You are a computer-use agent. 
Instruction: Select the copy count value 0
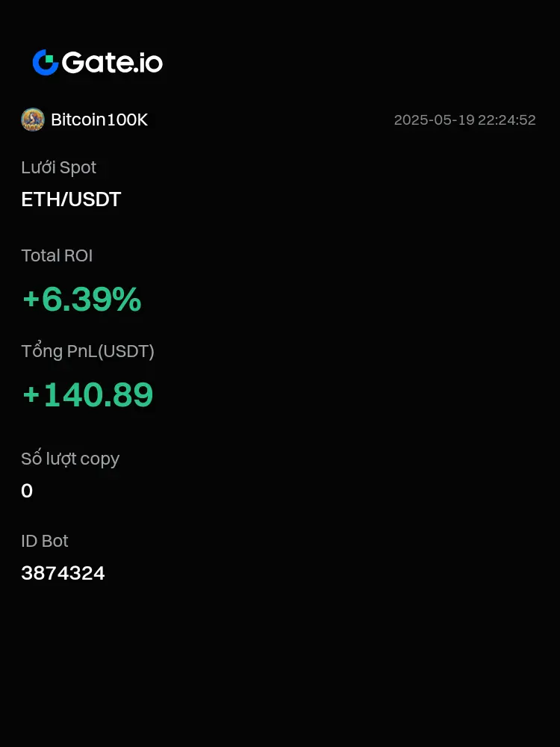[27, 491]
